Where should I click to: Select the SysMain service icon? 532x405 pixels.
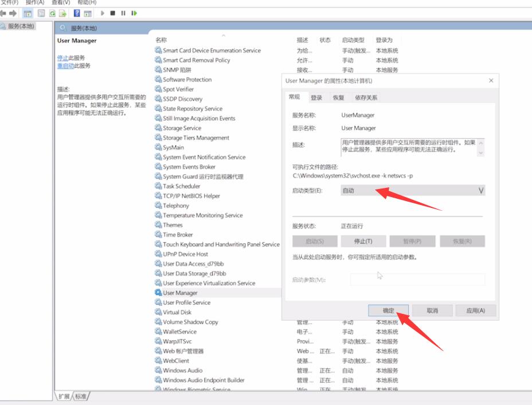pos(158,147)
